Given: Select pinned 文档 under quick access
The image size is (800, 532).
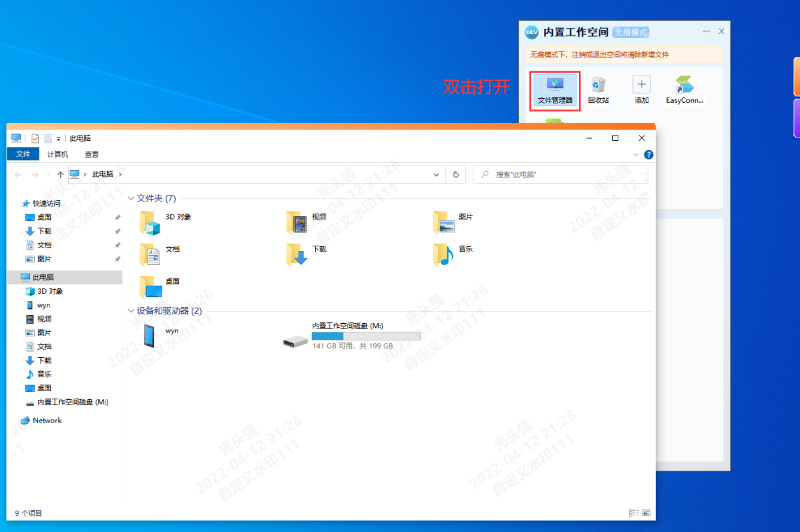Looking at the screenshot, I should (x=44, y=245).
